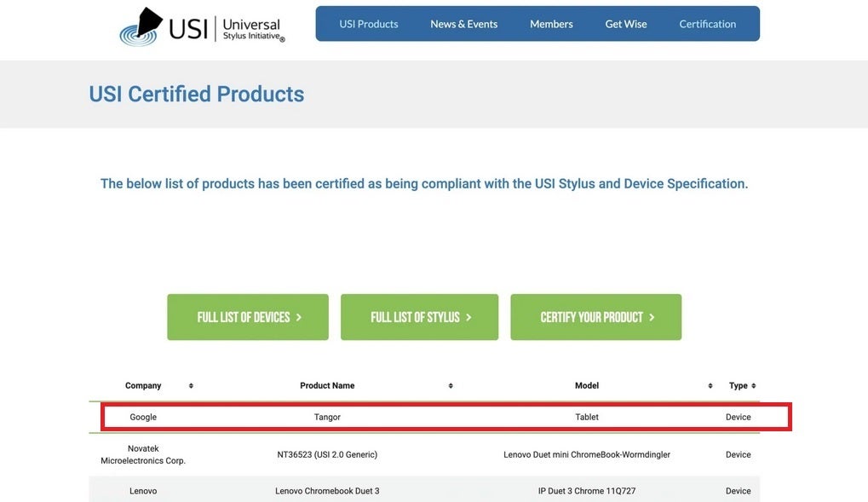Screen dimensions: 868x502
Task: Select the NT36523 (USI 2.0 Generic) cell
Action: coord(327,454)
